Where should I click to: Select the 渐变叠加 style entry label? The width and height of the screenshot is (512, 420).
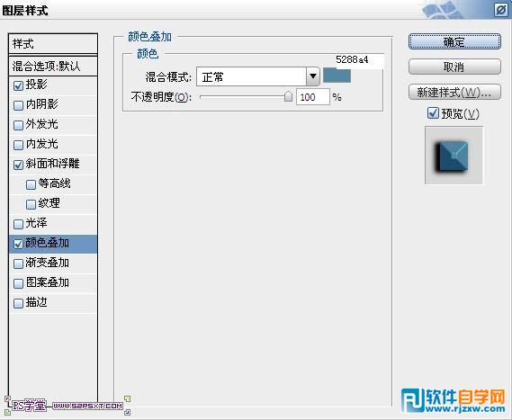(48, 263)
